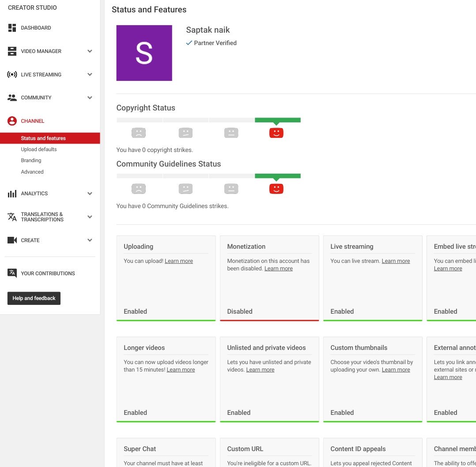Click the Copyright Status green progress bar
This screenshot has height=467, width=476.
278,120
